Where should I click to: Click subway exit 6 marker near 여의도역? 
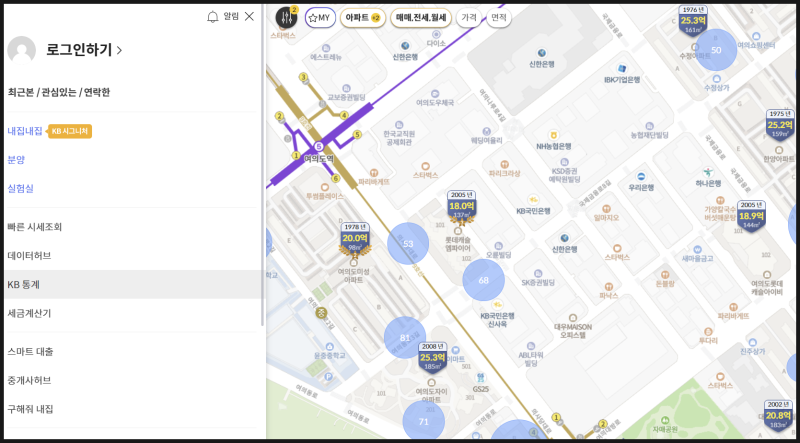335,179
